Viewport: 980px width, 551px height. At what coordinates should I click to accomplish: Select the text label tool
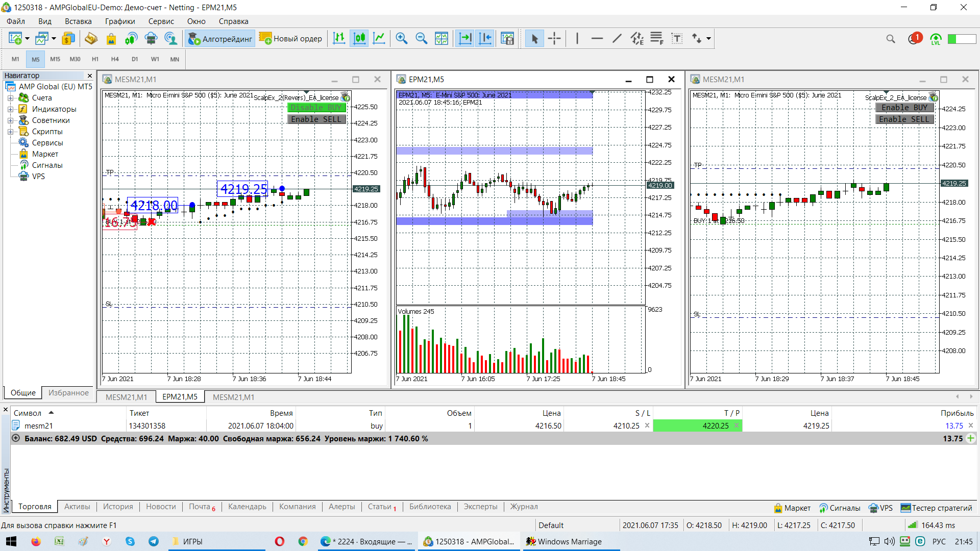(x=677, y=39)
